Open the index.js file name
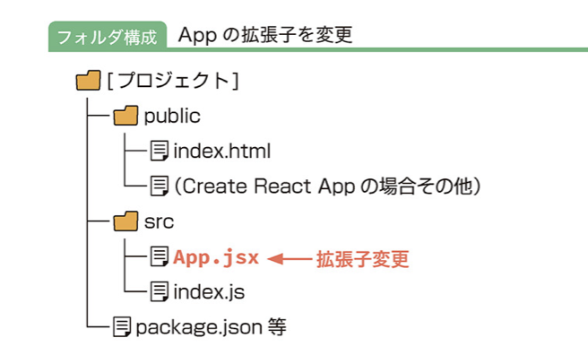The image size is (588, 364). [209, 292]
